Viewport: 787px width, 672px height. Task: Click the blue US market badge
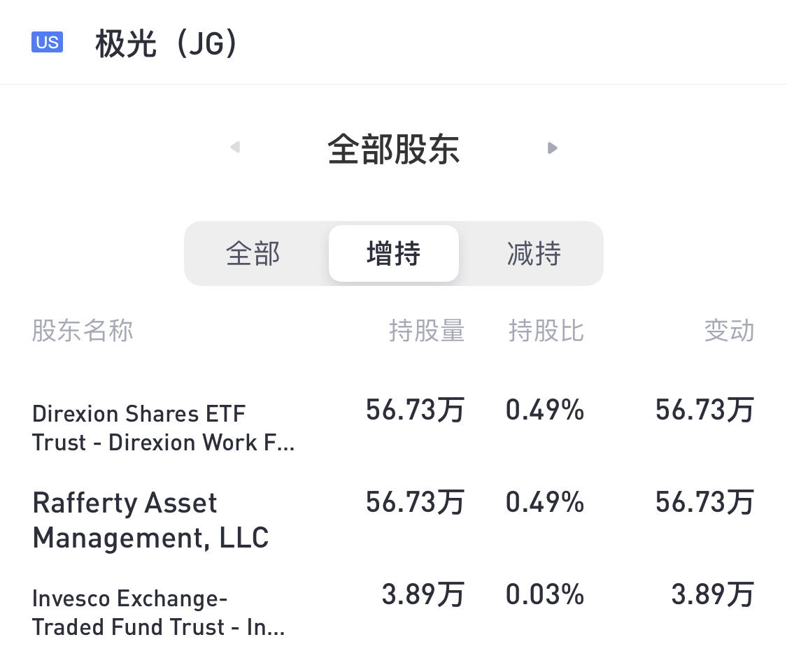(47, 43)
